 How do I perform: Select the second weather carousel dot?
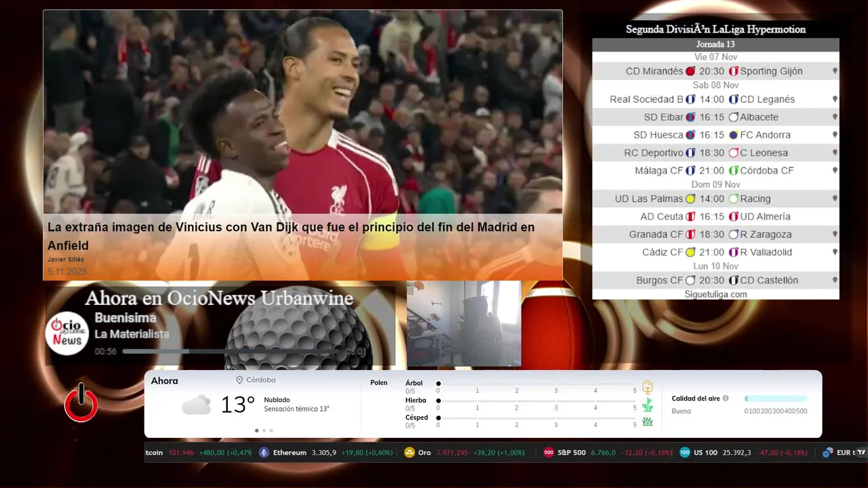click(264, 430)
